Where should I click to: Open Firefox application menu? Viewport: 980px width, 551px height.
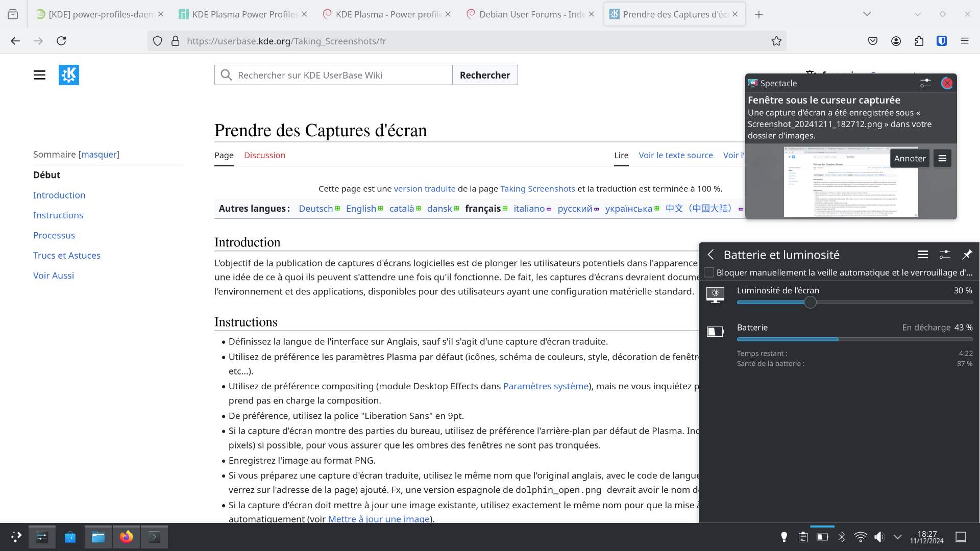click(x=965, y=41)
